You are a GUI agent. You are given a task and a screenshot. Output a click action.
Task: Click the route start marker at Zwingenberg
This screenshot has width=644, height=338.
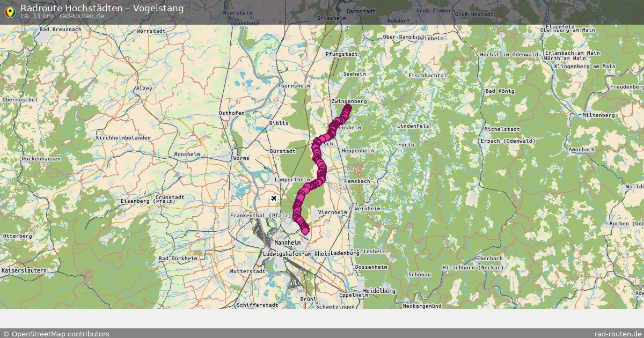pos(347,108)
